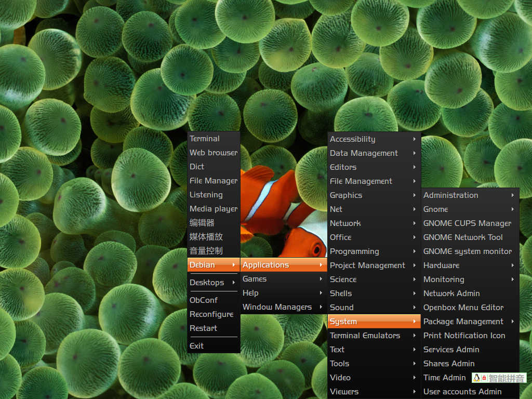This screenshot has height=399, width=532.
Task: Select the 编辑器 menu item
Action: tap(214, 223)
